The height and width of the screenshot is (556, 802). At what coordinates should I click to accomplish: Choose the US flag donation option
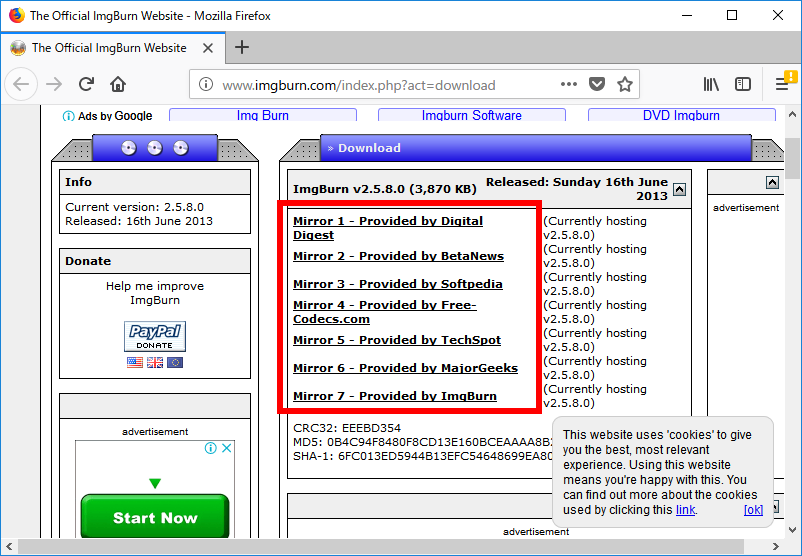coord(135,363)
